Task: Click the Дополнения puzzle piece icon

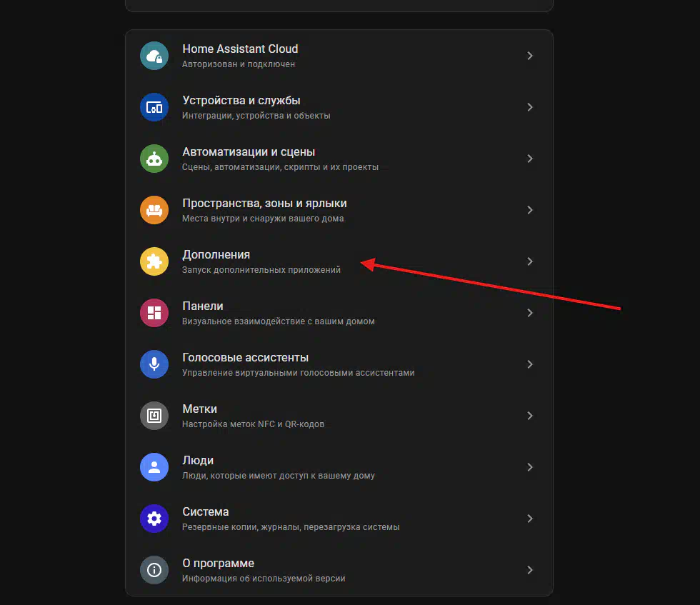Action: pos(154,261)
